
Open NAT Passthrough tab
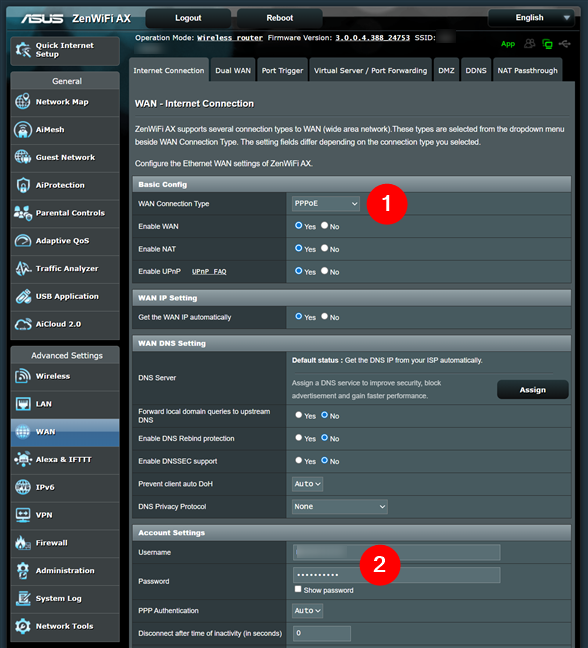[527, 70]
